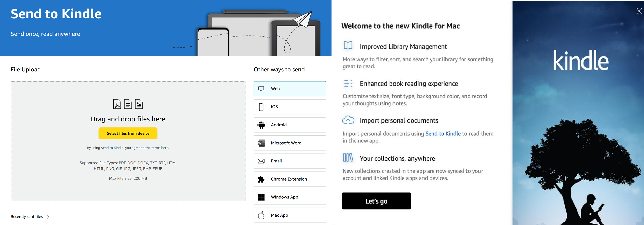Open the Send to Kindle link in welcome panel
The image size is (644, 225).
[x=443, y=134]
